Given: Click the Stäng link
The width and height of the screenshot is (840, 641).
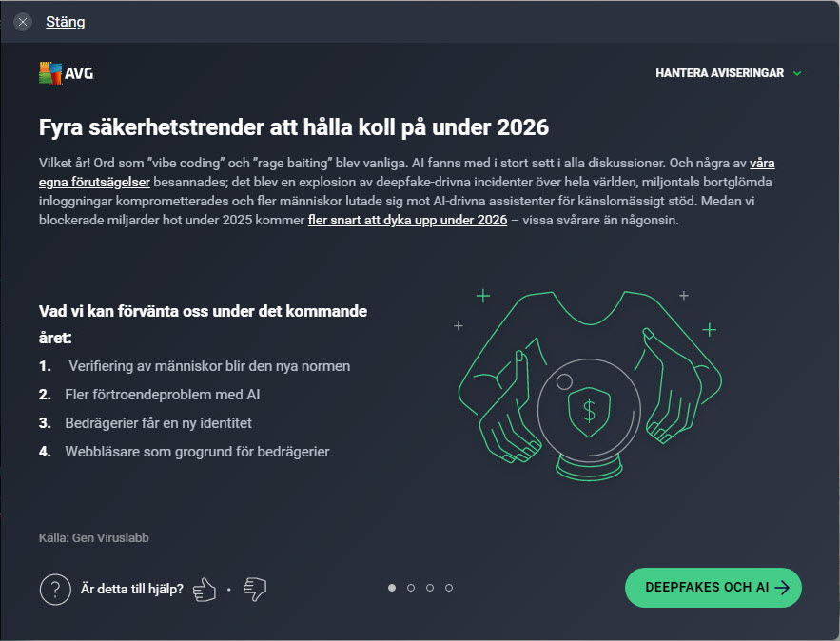Looking at the screenshot, I should (x=66, y=22).
